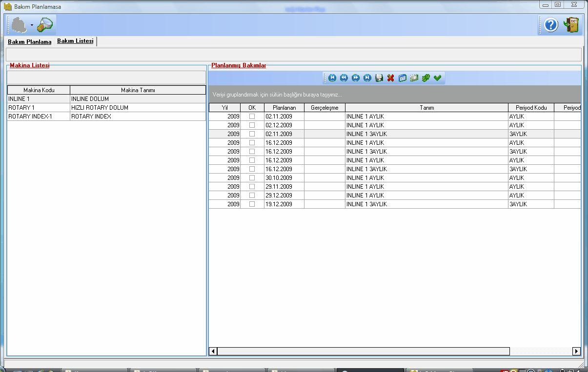Viewport: 588px width, 372px height.
Task: Click the Periyod Kodu column header
Action: [531, 108]
